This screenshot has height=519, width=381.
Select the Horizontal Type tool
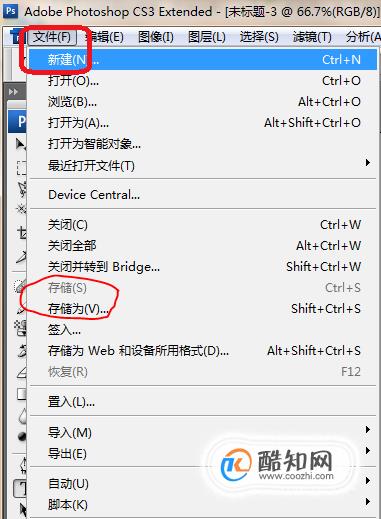tap(20, 489)
